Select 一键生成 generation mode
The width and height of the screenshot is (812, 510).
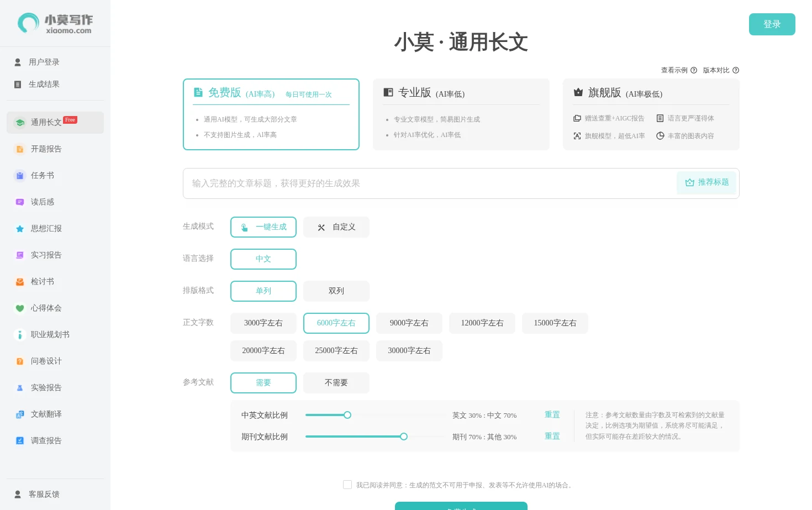coord(263,227)
